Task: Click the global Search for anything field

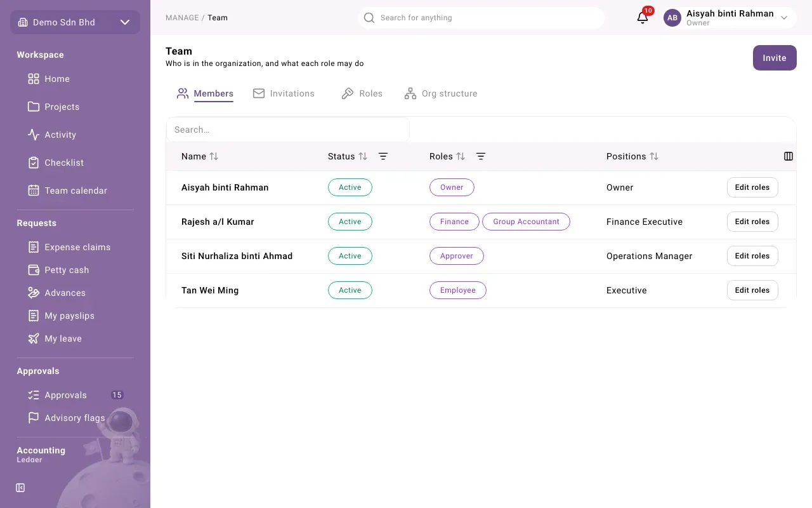Action: point(481,18)
